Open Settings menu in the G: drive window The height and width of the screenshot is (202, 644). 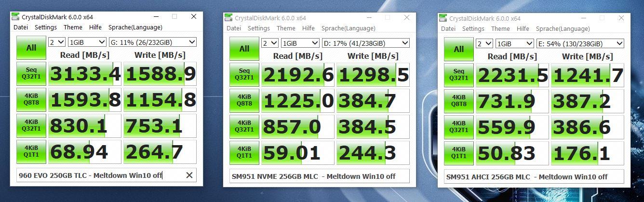tap(45, 27)
